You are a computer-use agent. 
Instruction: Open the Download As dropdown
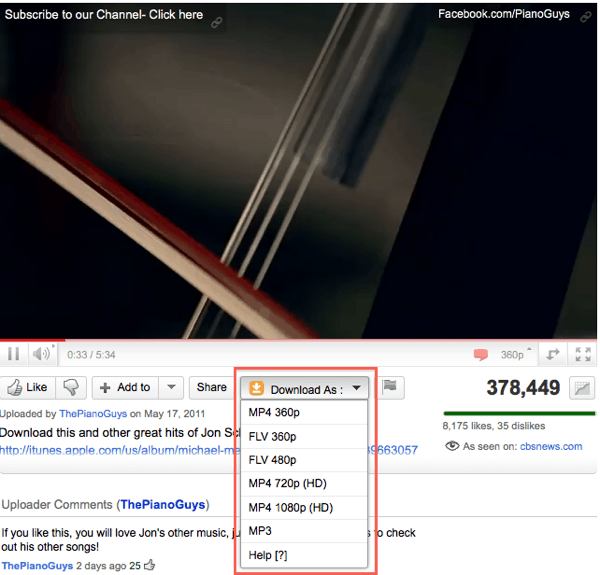point(305,389)
